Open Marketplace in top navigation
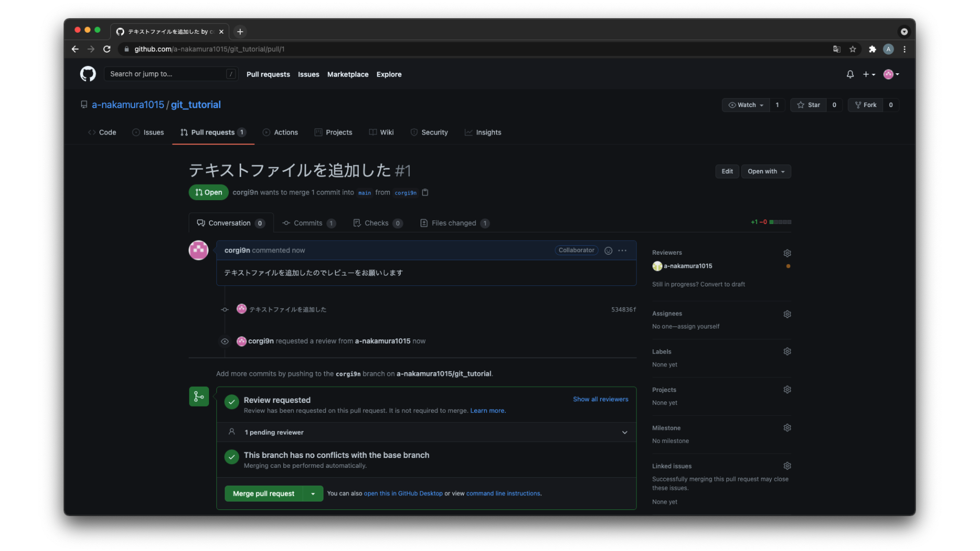This screenshot has width=980, height=551. pos(348,74)
